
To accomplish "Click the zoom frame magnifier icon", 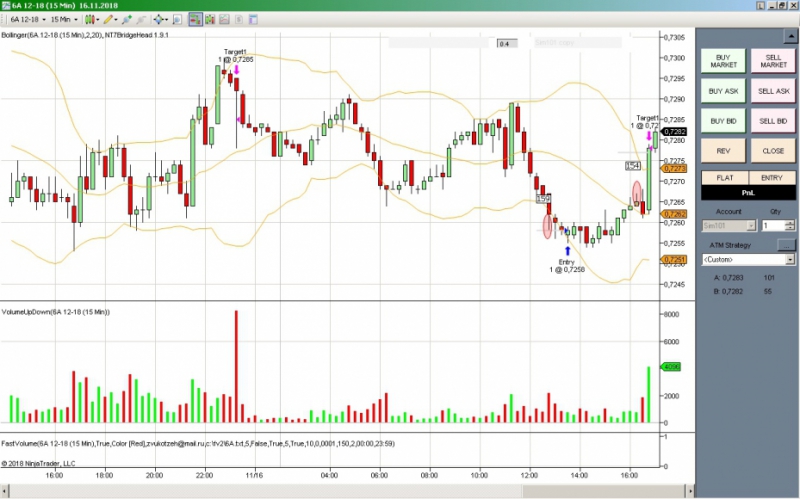I will 177,19.
